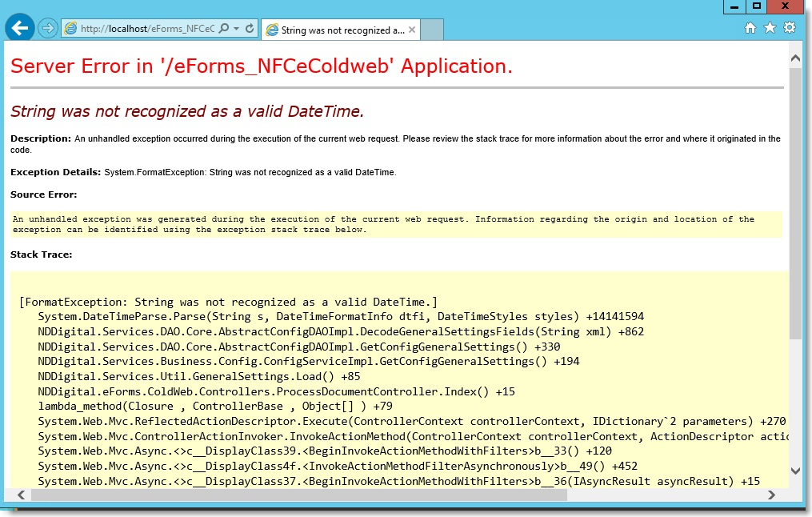The image size is (812, 517).
Task: Close the 'String was not recognized' tab
Action: point(412,30)
